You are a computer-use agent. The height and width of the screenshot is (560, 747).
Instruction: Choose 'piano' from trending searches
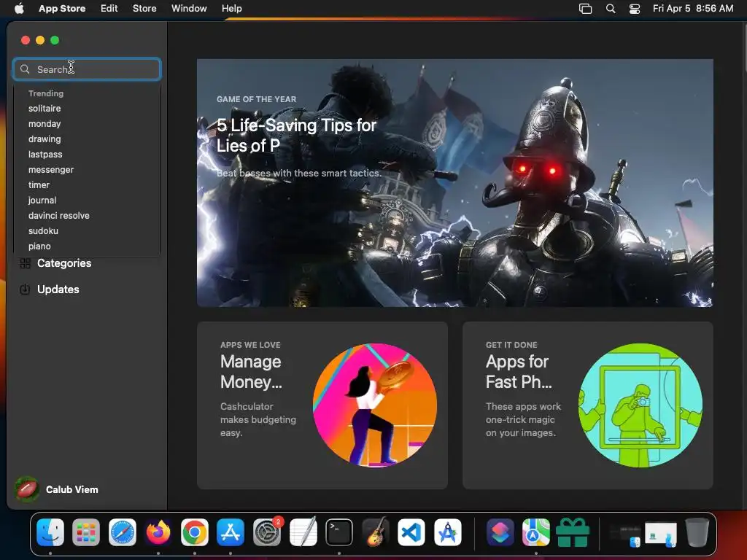click(x=39, y=246)
